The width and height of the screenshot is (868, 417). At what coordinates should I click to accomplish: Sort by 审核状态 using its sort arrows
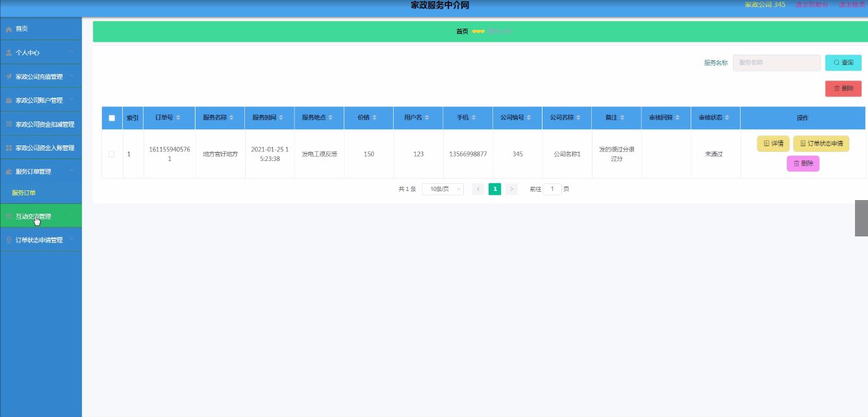(x=726, y=118)
